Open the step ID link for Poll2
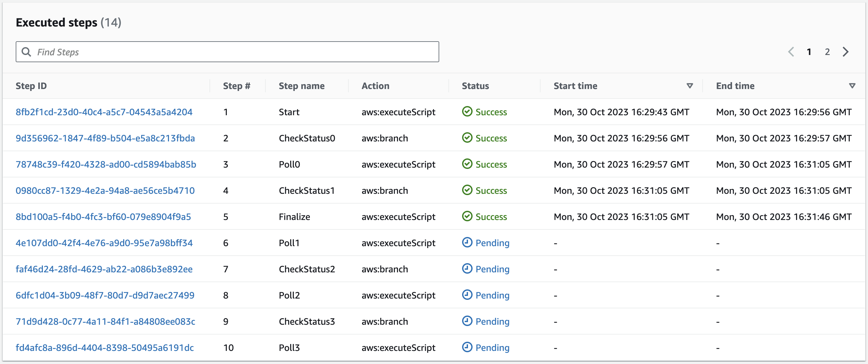The image size is (868, 364). [x=105, y=295]
